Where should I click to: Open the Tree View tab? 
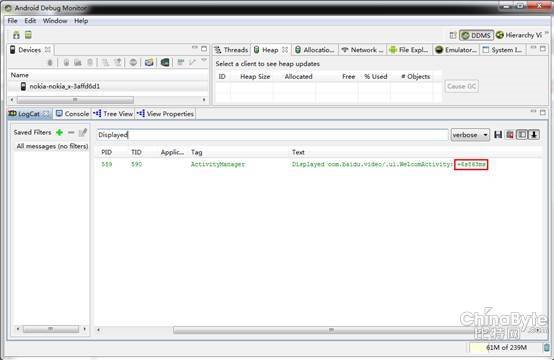click(x=113, y=114)
